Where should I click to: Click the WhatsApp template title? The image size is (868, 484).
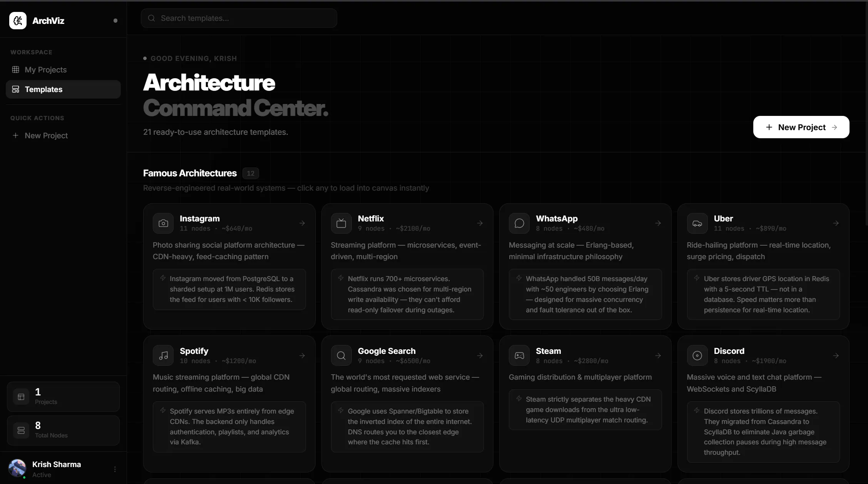[x=557, y=218]
